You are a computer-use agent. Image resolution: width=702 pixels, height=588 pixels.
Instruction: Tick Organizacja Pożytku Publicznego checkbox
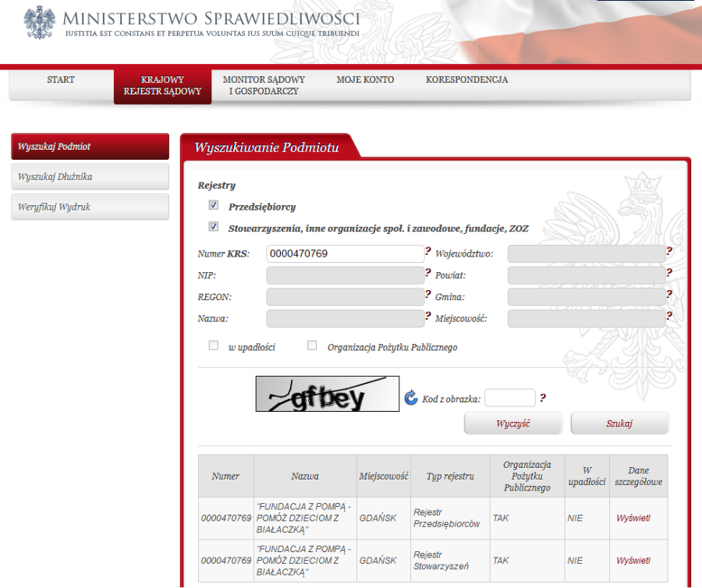tap(312, 345)
